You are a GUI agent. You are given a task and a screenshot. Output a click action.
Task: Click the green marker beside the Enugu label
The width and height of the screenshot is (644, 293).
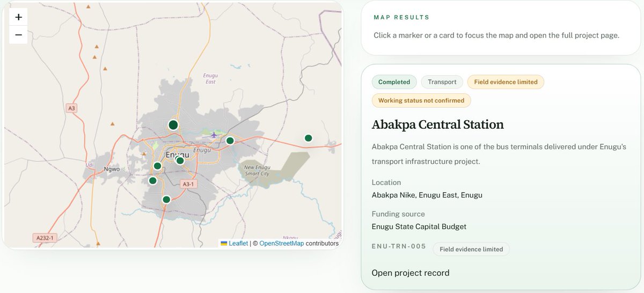point(180,160)
